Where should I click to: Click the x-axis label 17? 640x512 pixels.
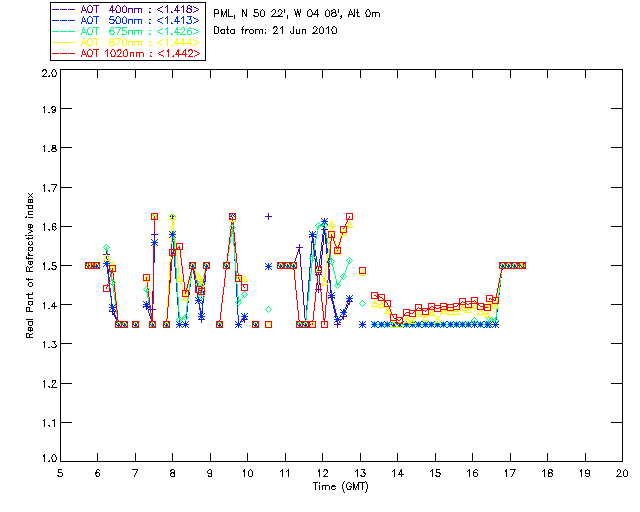(x=510, y=473)
